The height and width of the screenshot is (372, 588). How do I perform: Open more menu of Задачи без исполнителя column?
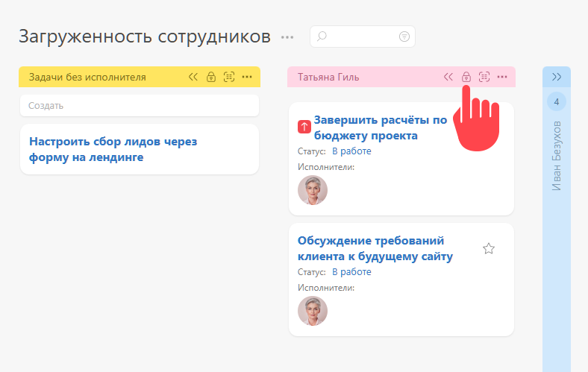247,77
